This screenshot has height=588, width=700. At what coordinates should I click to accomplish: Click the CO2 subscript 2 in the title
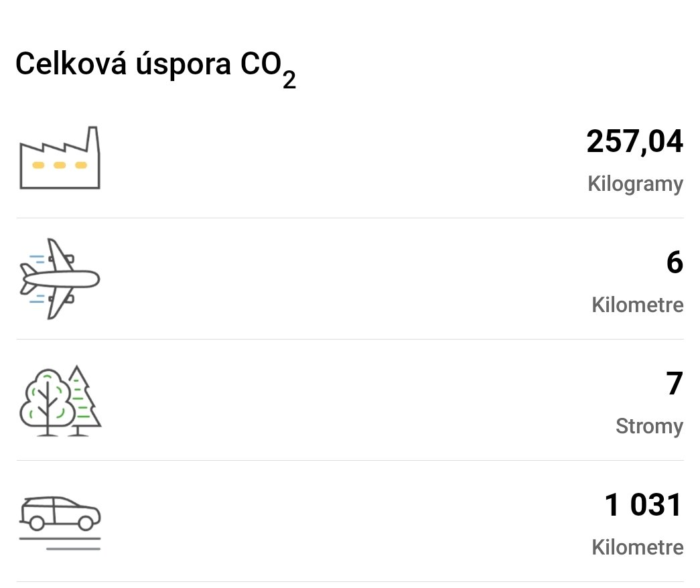[x=289, y=80]
